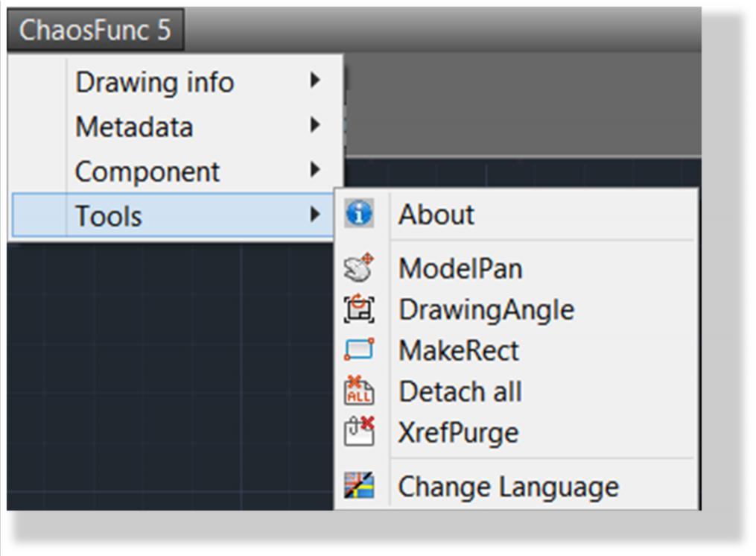
Task: Click the Detach all ALL icon
Action: pyautogui.click(x=359, y=391)
